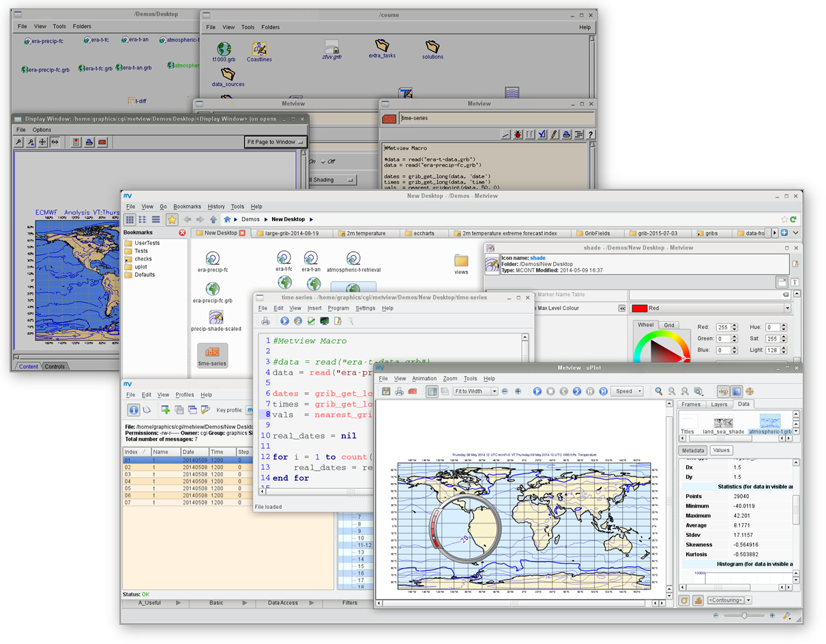The image size is (826, 644).
Task: Click the monitor icon in time-series editor toolbar
Action: (324, 321)
